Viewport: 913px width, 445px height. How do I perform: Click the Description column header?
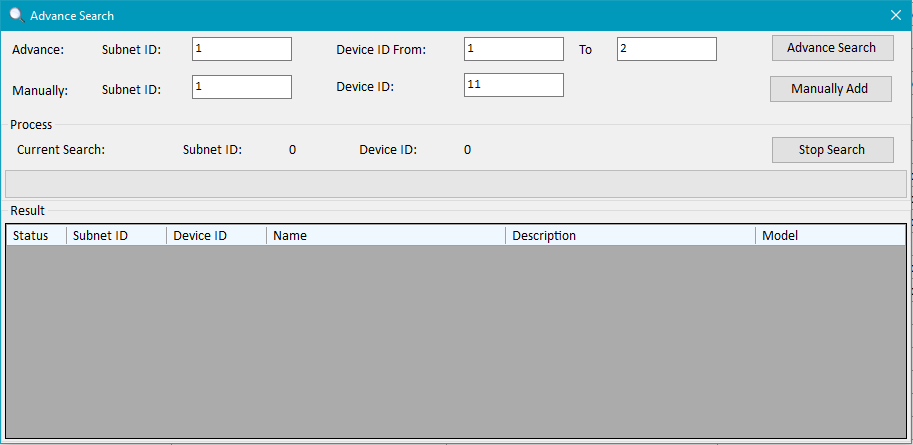click(x=631, y=235)
